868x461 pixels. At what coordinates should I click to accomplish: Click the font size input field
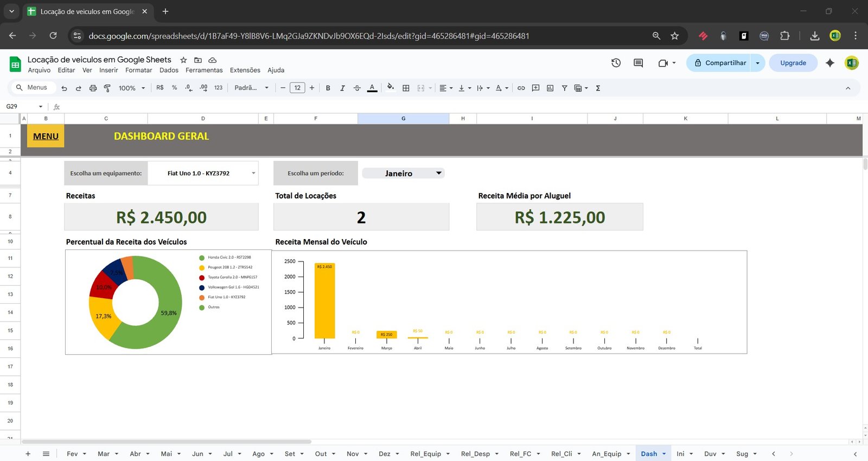pos(297,88)
